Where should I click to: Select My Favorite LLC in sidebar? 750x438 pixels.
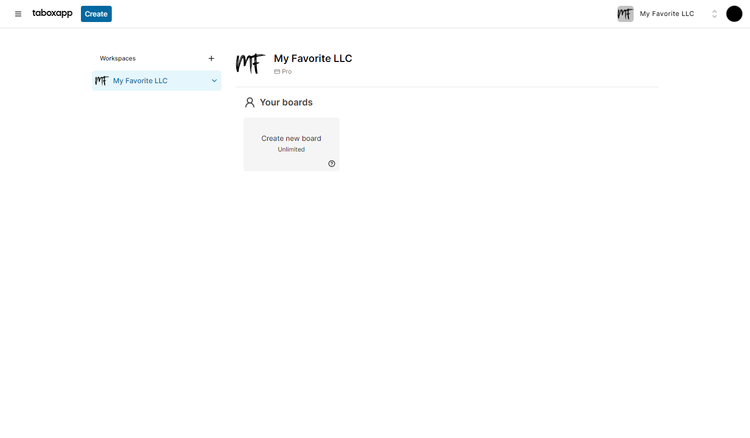pyautogui.click(x=140, y=81)
